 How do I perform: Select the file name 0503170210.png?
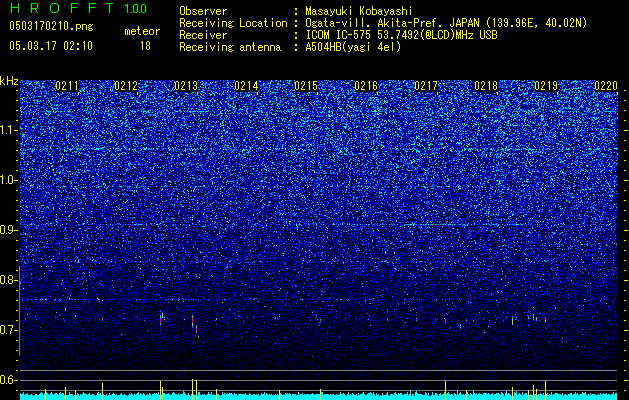click(51, 26)
